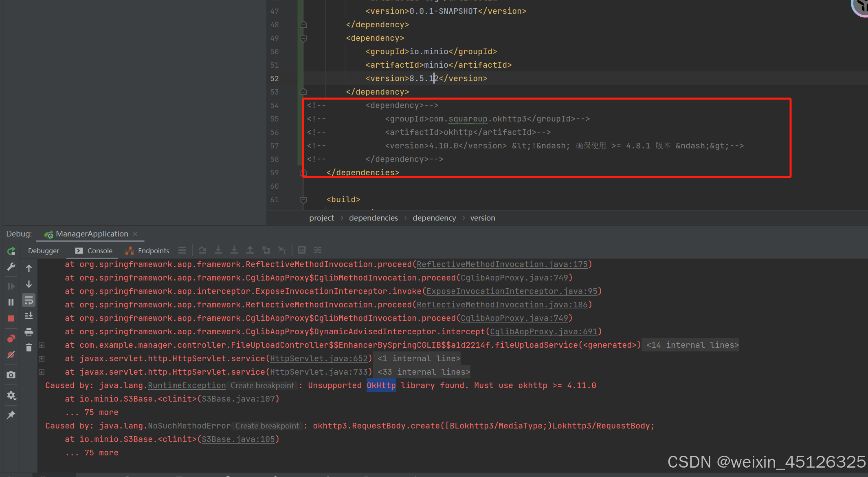The width and height of the screenshot is (868, 477).
Task: Switch to the Debugger tab
Action: (x=43, y=251)
